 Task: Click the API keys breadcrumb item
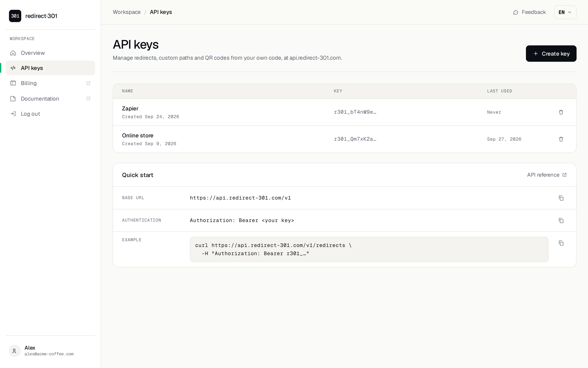click(161, 12)
